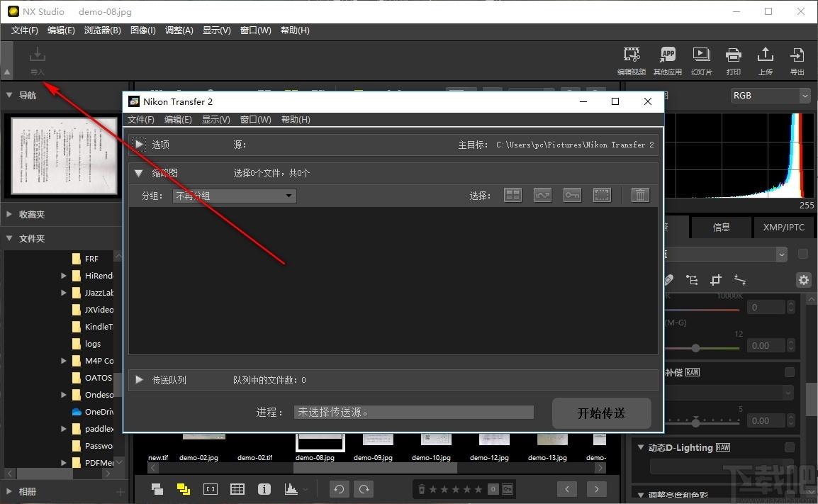
Task: Open 编辑(E) menu in Nikon Transfer 2
Action: click(178, 120)
